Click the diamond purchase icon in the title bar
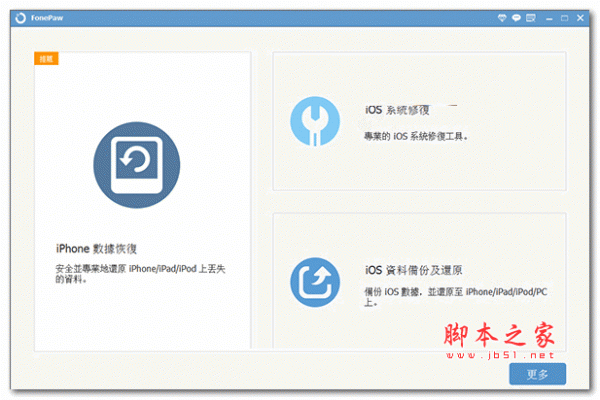This screenshot has height=400, width=600. 502,18
